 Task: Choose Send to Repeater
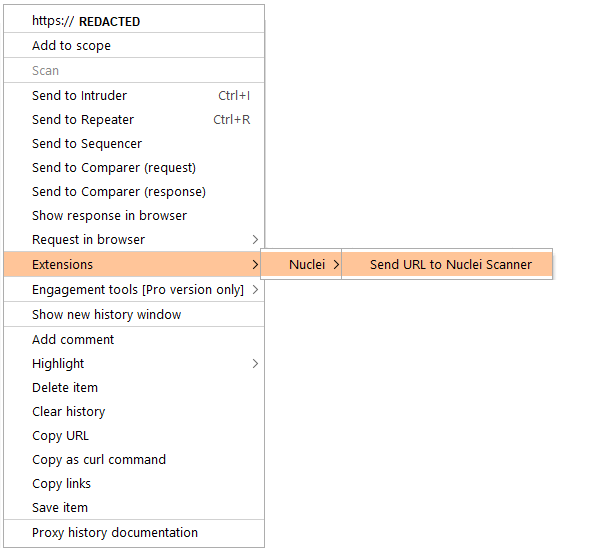point(134,120)
